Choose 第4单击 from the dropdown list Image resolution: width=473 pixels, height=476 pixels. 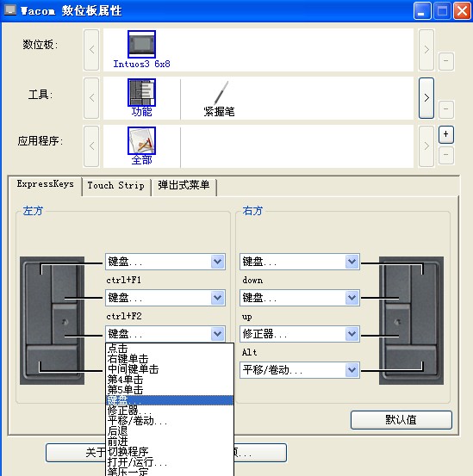170,380
